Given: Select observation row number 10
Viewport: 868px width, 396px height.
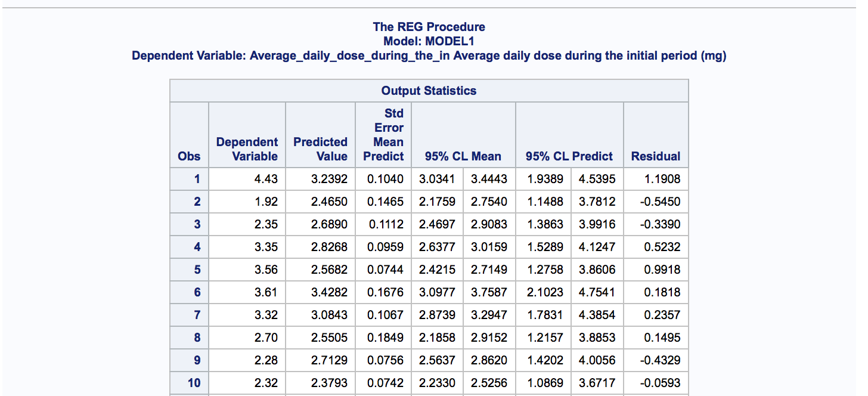Looking at the screenshot, I should pyautogui.click(x=194, y=383).
